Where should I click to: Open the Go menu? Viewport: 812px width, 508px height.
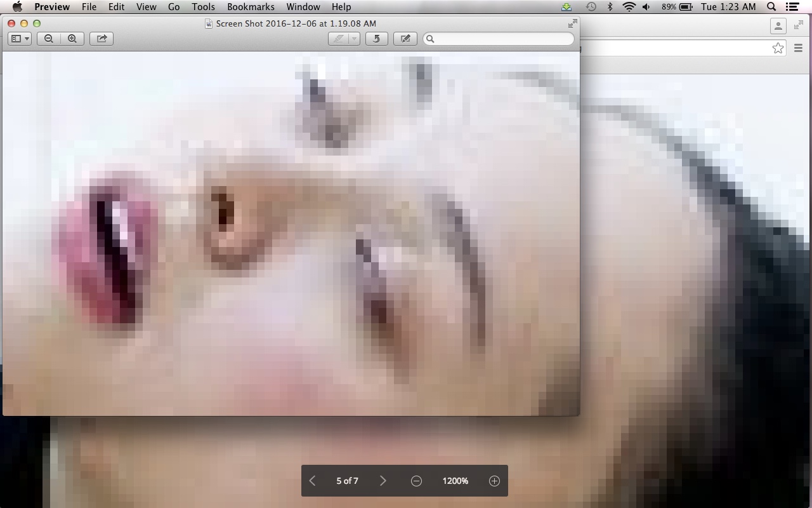click(x=174, y=7)
